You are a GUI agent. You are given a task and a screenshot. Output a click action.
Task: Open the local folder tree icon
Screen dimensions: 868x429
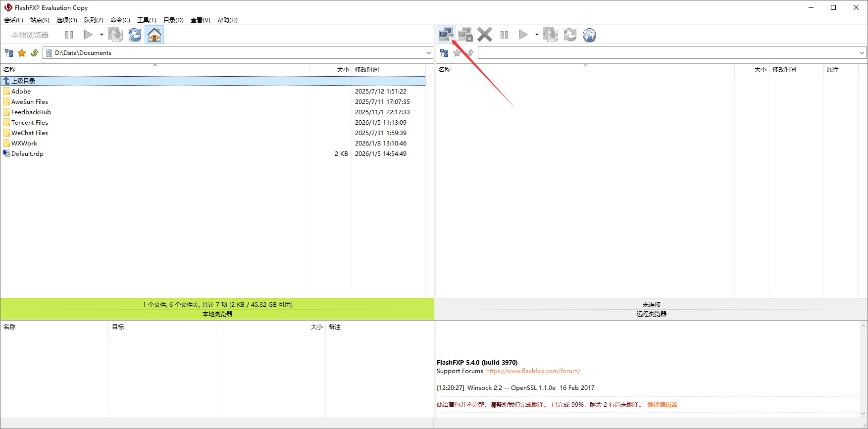pyautogui.click(x=9, y=53)
